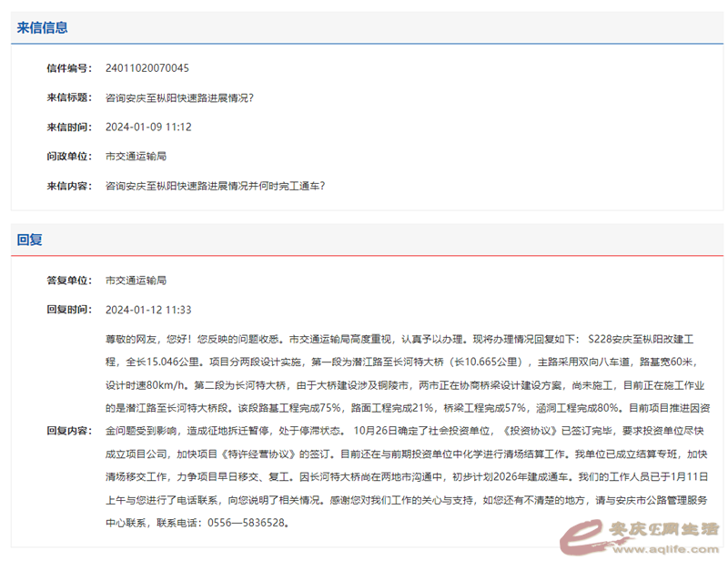Select the 回复内容 label
728x561 pixels.
69,431
